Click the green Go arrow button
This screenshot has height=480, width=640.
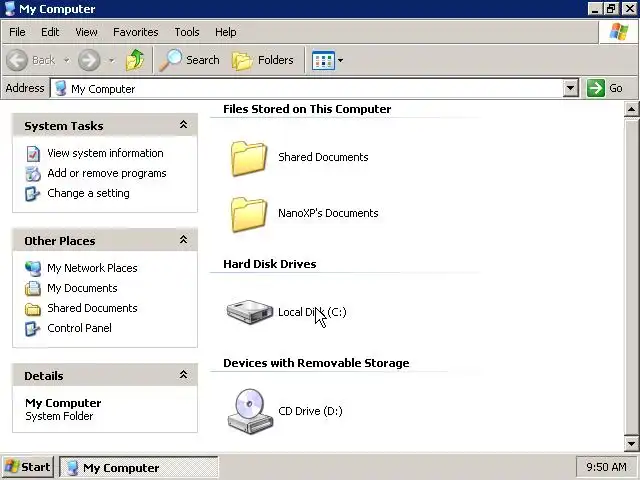(x=595, y=88)
